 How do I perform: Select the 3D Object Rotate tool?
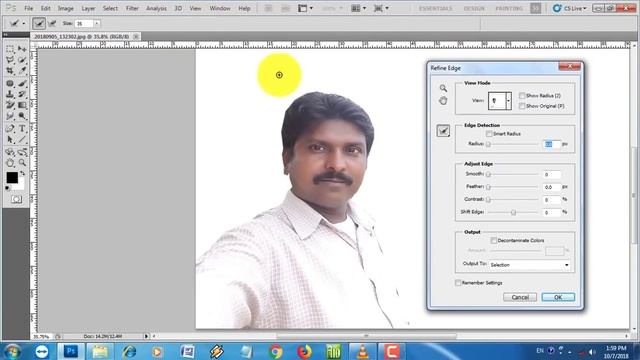[x=10, y=152]
